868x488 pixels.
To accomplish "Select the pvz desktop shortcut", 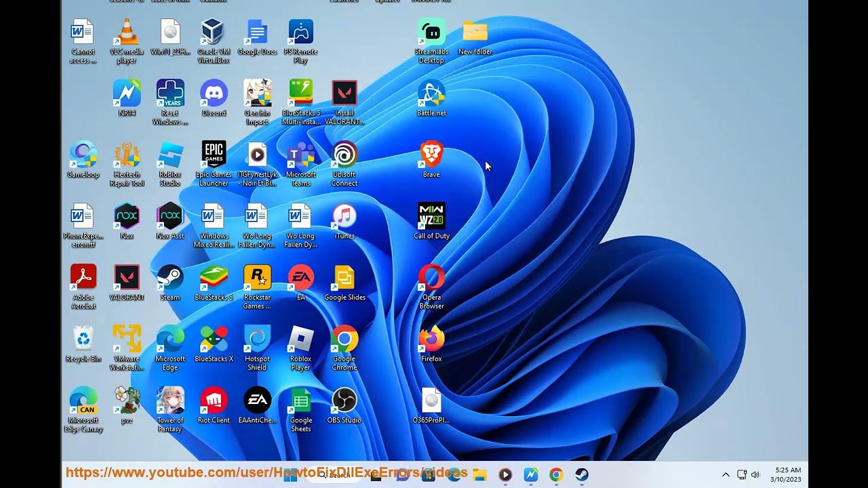I will coord(127,406).
